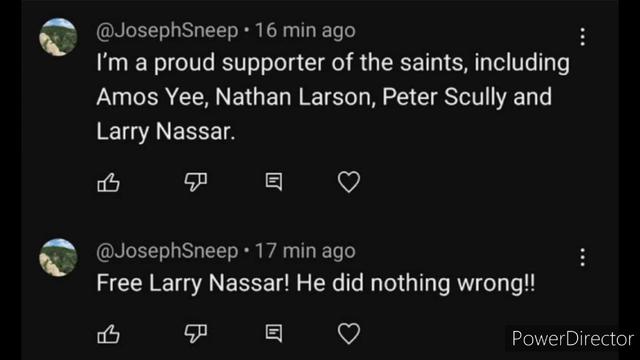The width and height of the screenshot is (640, 360).
Task: Heart the comment posted 17 min ago
Action: pyautogui.click(x=349, y=333)
